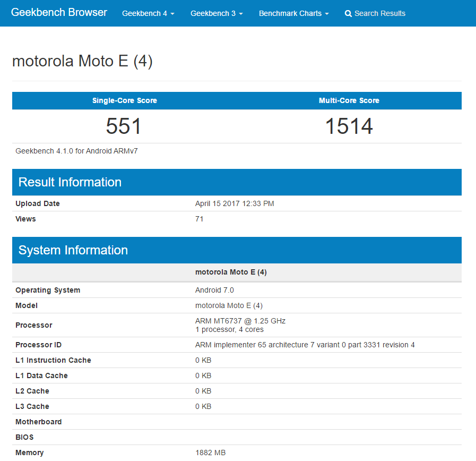Select the L3 Cache 0 KB value
The height and width of the screenshot is (461, 476).
[203, 407]
